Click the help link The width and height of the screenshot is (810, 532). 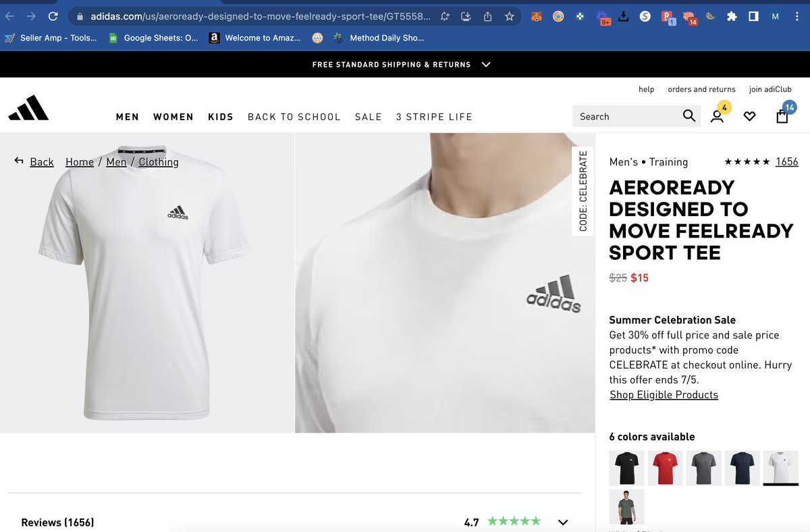647,89
